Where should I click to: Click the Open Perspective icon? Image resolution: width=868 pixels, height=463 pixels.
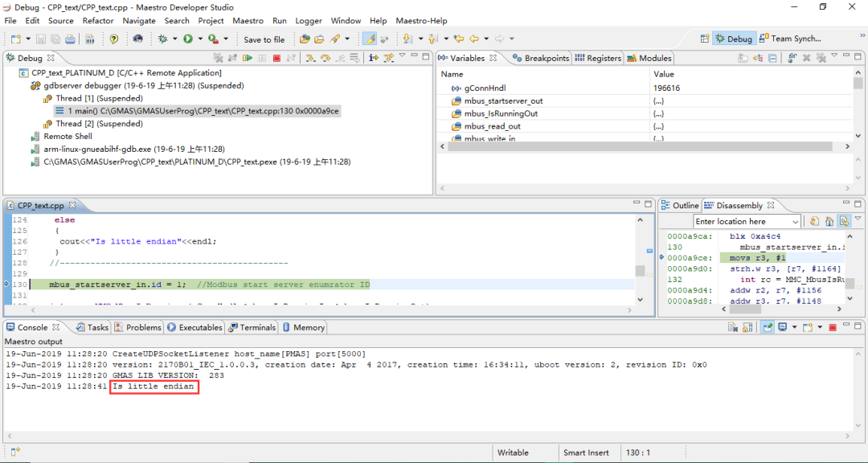[x=705, y=39]
